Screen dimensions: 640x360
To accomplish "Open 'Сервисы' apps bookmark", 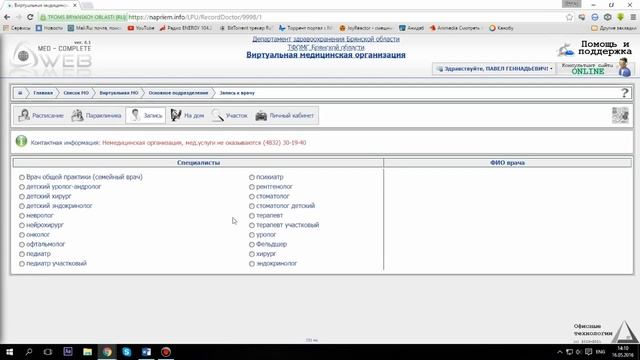I will (x=17, y=28).
